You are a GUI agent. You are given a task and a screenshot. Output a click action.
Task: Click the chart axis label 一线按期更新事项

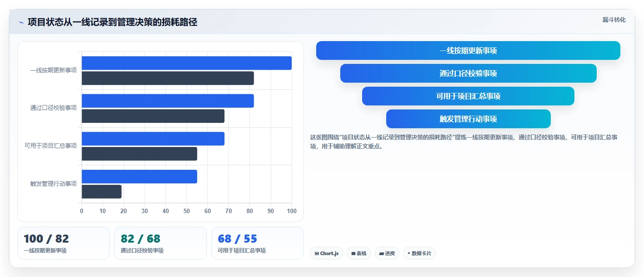tap(54, 70)
